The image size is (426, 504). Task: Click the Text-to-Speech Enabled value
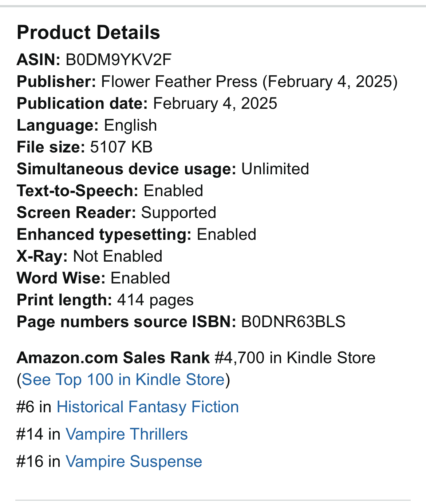coord(173,191)
